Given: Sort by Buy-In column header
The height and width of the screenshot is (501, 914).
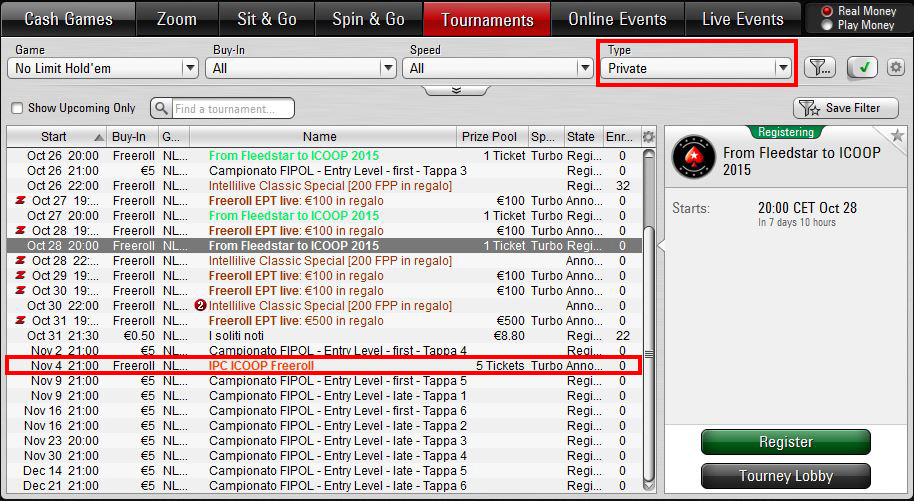Looking at the screenshot, I should (133, 137).
